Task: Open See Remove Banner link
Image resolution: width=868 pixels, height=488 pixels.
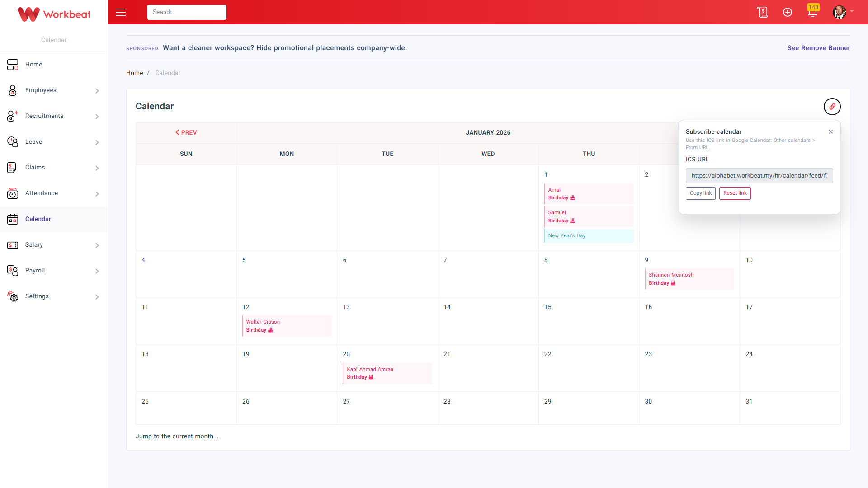Action: (x=818, y=48)
